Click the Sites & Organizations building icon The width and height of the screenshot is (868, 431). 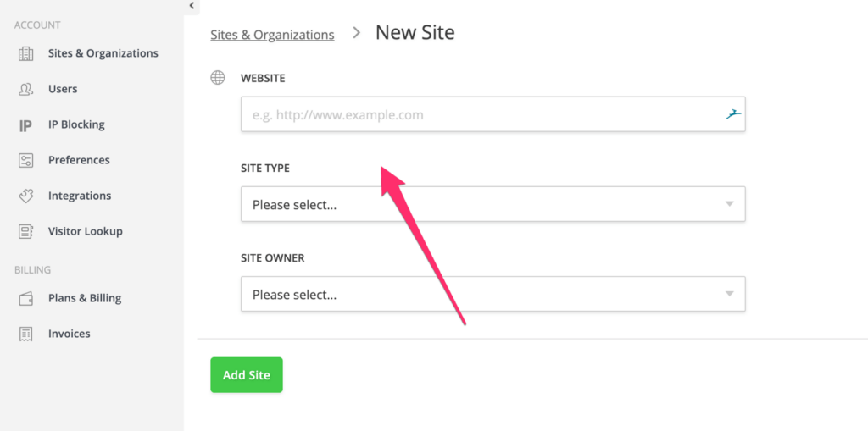pos(25,53)
